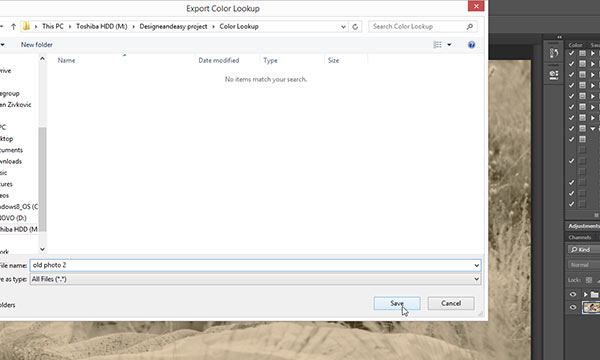The image size is (600, 360).
Task: Click the Cancel button
Action: 451,303
